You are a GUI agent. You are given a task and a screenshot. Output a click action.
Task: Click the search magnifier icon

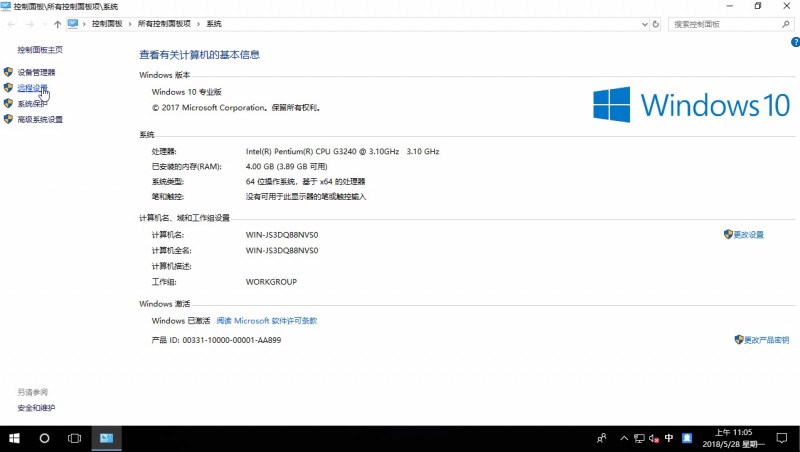786,24
